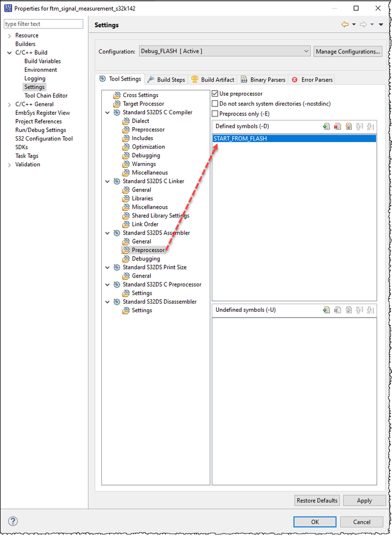Open the back history dropdown arrow
This screenshot has width=392, height=536.
point(354,25)
